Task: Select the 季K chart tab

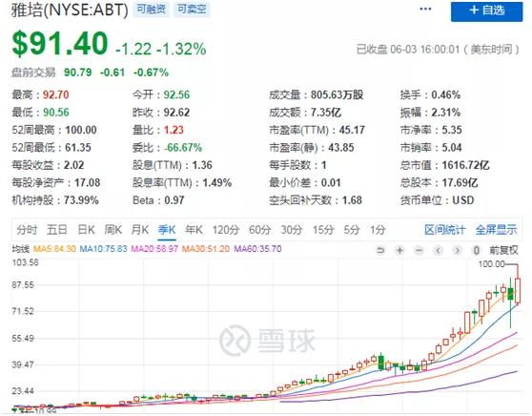Action: (167, 230)
